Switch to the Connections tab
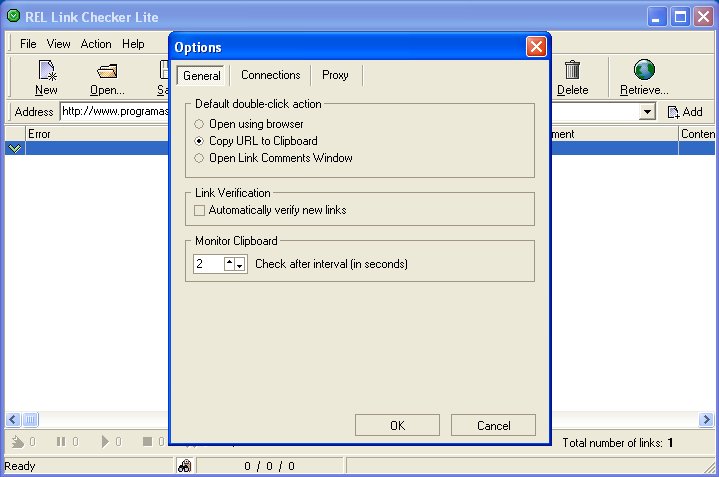This screenshot has width=719, height=477. [x=271, y=75]
